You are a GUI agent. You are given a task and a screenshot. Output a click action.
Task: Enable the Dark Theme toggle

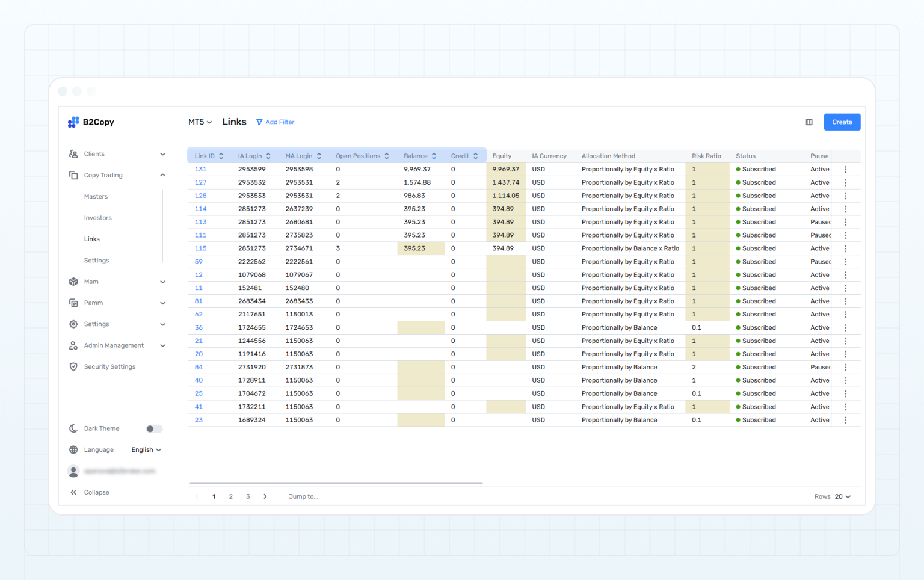(x=154, y=429)
